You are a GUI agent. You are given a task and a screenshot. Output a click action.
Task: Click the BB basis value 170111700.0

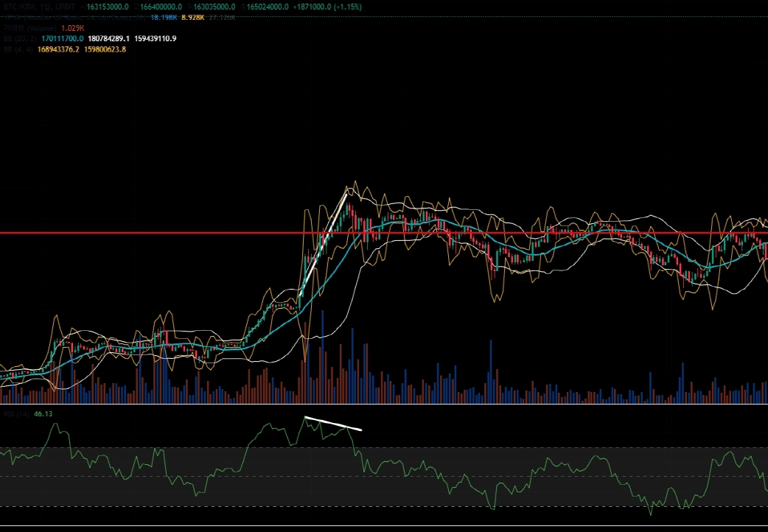click(62, 38)
